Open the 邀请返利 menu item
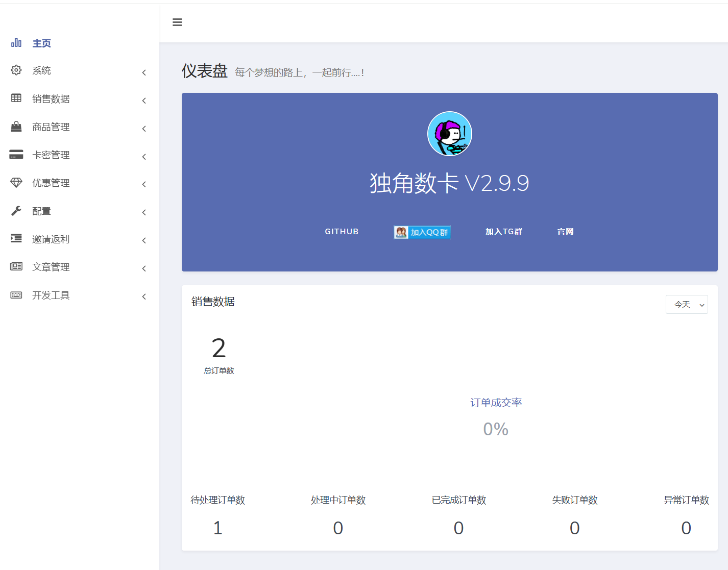728x570 pixels. [x=51, y=239]
